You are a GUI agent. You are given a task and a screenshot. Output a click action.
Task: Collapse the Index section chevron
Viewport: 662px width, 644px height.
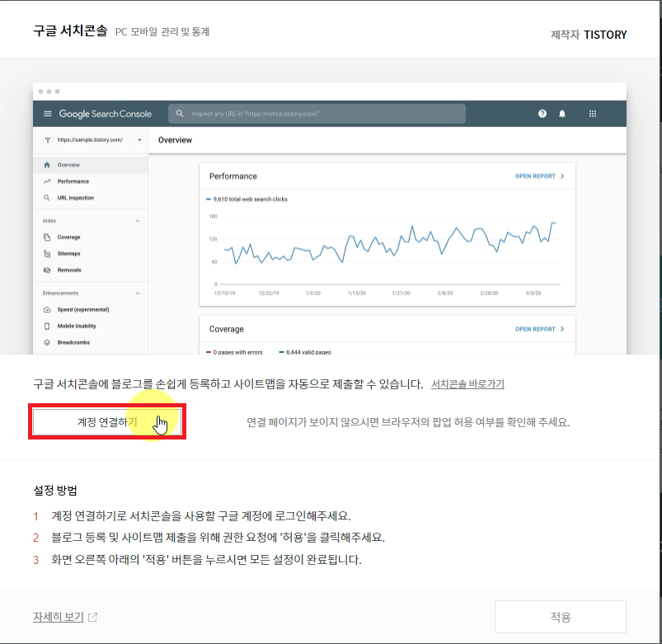click(x=138, y=221)
